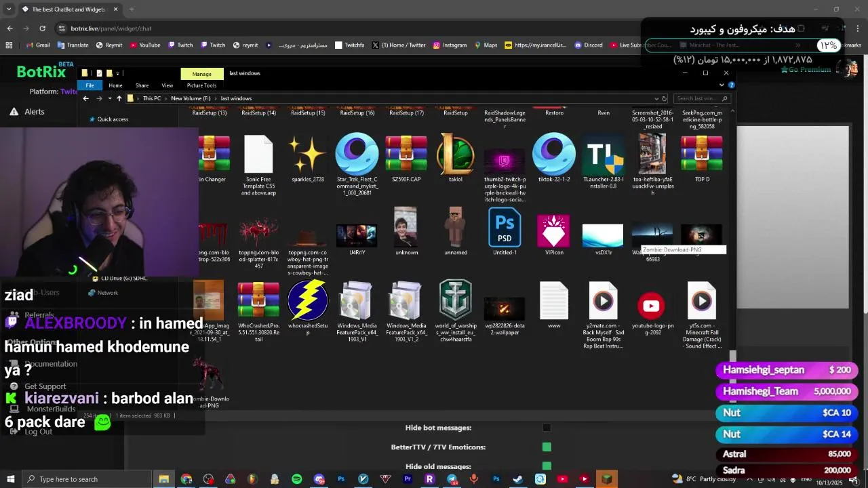Select the y2mate.com audio file
The width and height of the screenshot is (868, 488).
click(603, 315)
